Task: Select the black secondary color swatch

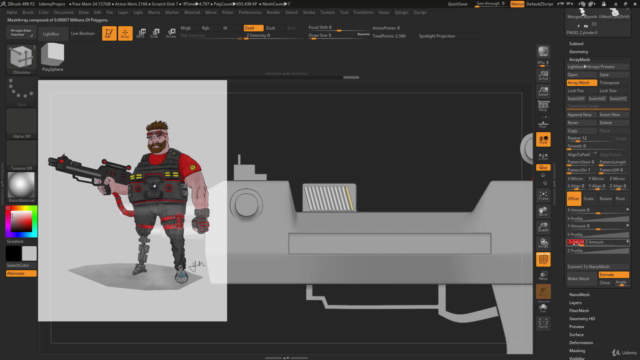Action: [13, 253]
